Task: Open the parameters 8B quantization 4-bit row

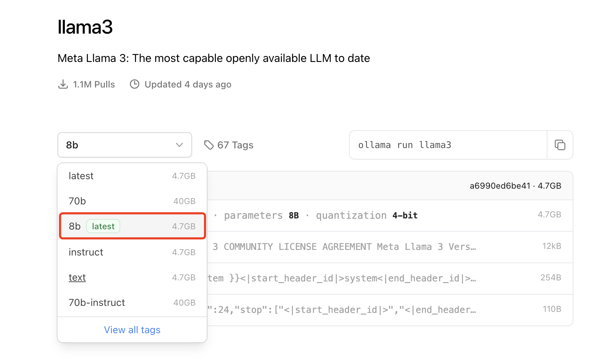Action: click(x=390, y=216)
